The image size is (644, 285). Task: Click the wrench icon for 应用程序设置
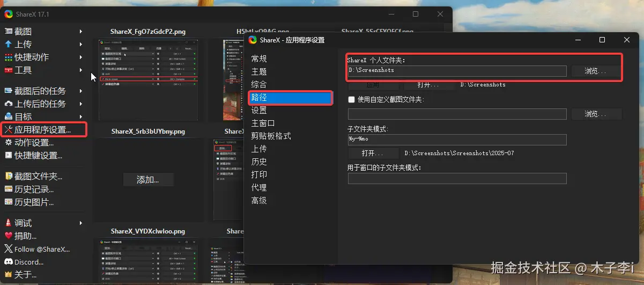[x=8, y=130]
